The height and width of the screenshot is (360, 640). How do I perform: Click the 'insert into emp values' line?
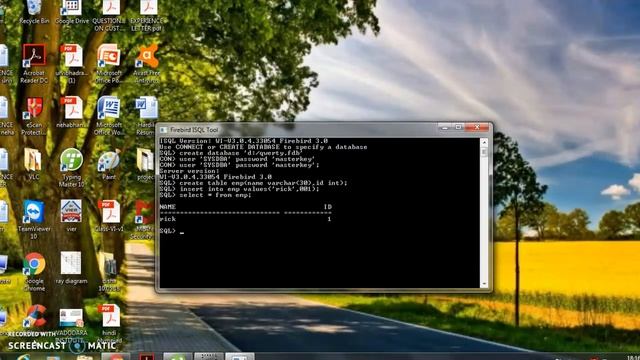240,189
